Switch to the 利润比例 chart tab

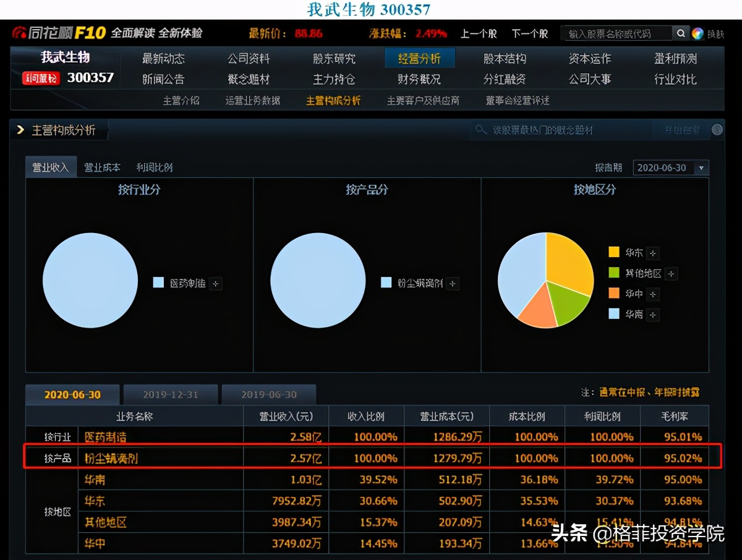click(154, 168)
